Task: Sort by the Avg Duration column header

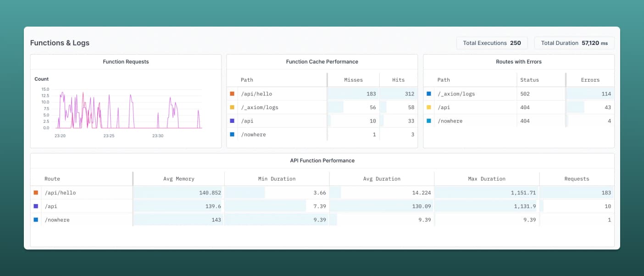Action: (382, 179)
